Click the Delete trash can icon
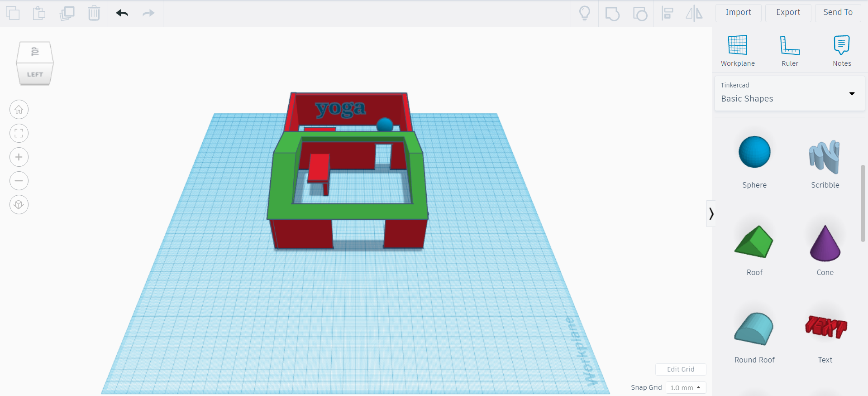This screenshot has width=868, height=396. (94, 13)
